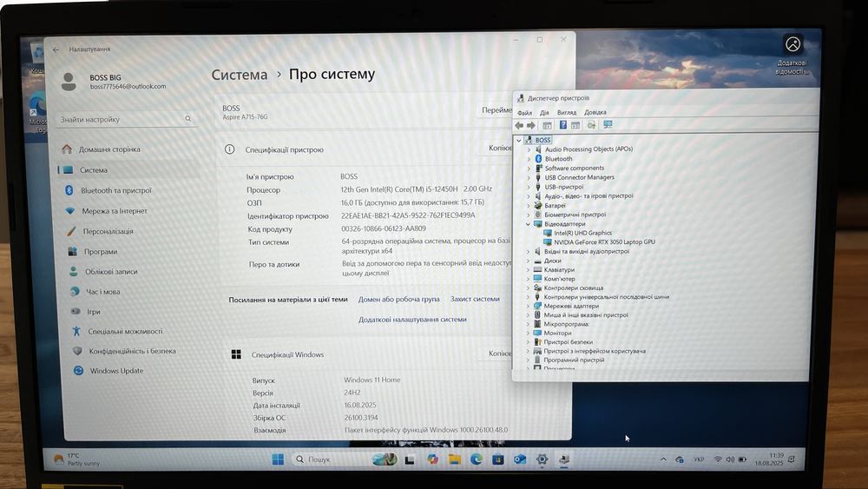The height and width of the screenshot is (489, 868).
Task: Click the Update driver icon in Device Manager toolbar
Action: pyautogui.click(x=591, y=125)
